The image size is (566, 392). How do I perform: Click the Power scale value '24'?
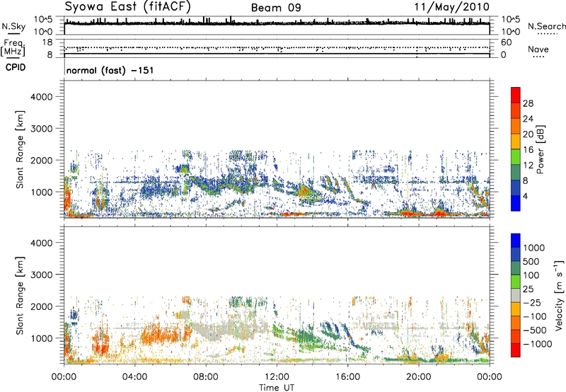(x=528, y=119)
